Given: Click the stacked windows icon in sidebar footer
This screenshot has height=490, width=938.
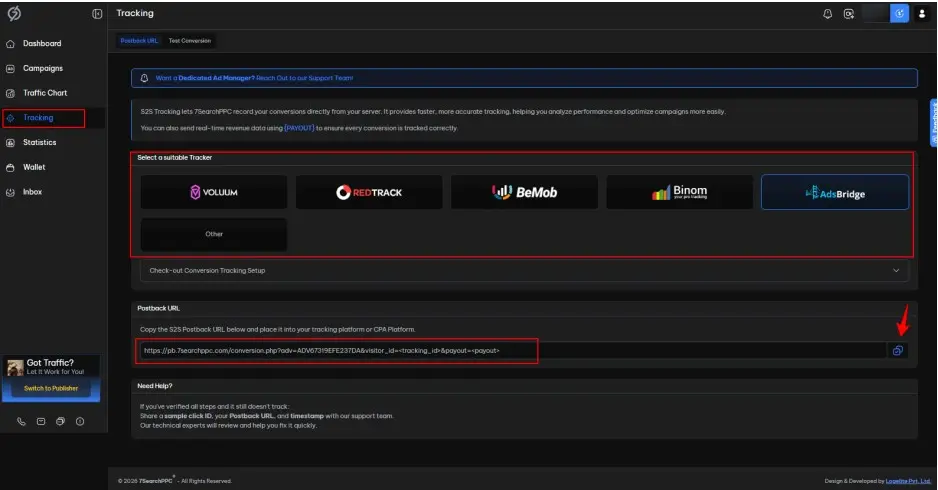Looking at the screenshot, I should tap(60, 421).
